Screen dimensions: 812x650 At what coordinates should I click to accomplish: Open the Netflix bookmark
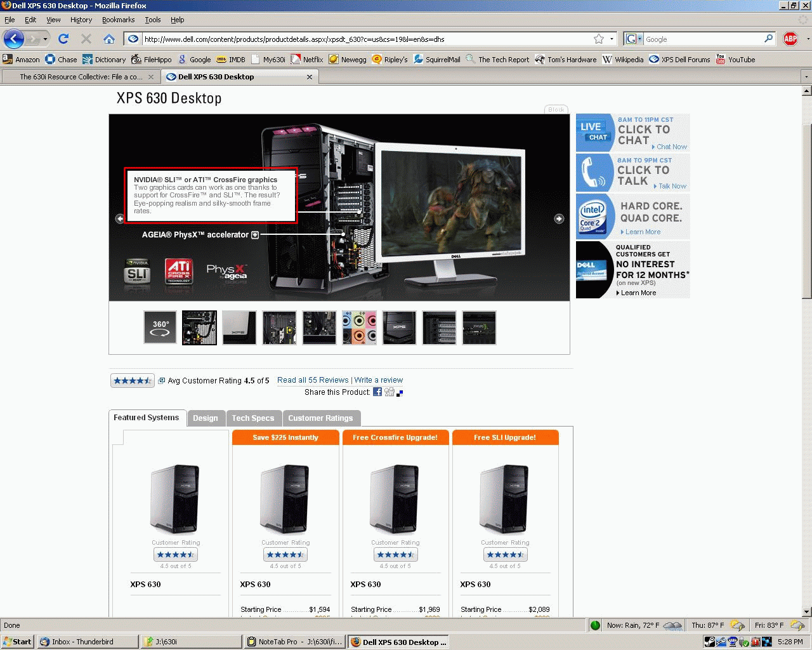307,59
